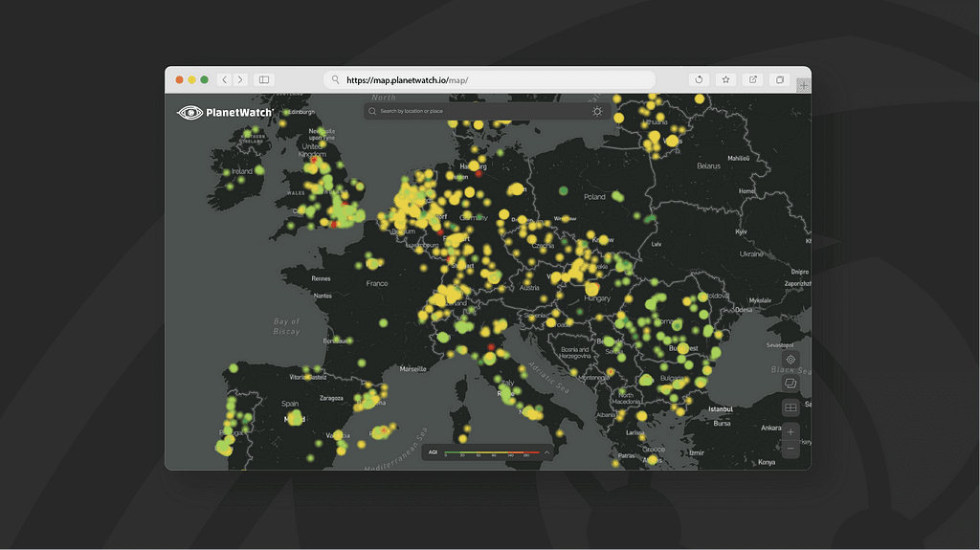Viewport: 980px width, 550px height.
Task: Open the map layers selector
Action: tap(791, 384)
